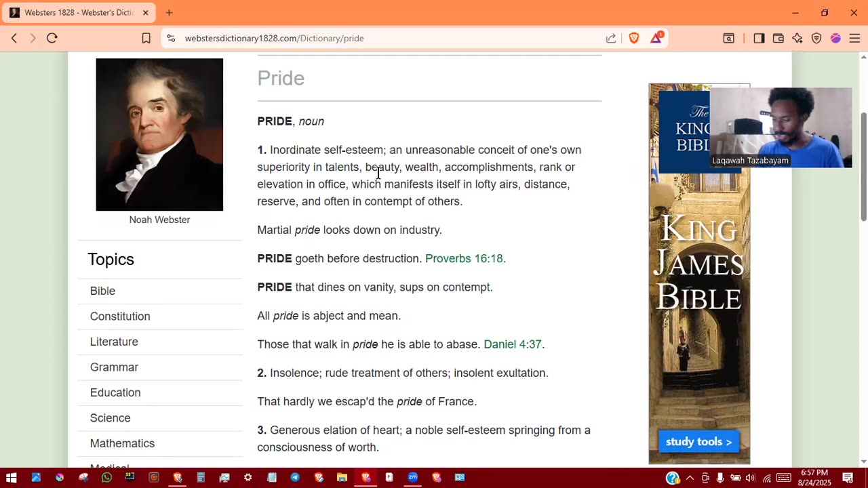The height and width of the screenshot is (488, 868).
Task: Click the Pride heading text
Action: pyautogui.click(x=281, y=79)
